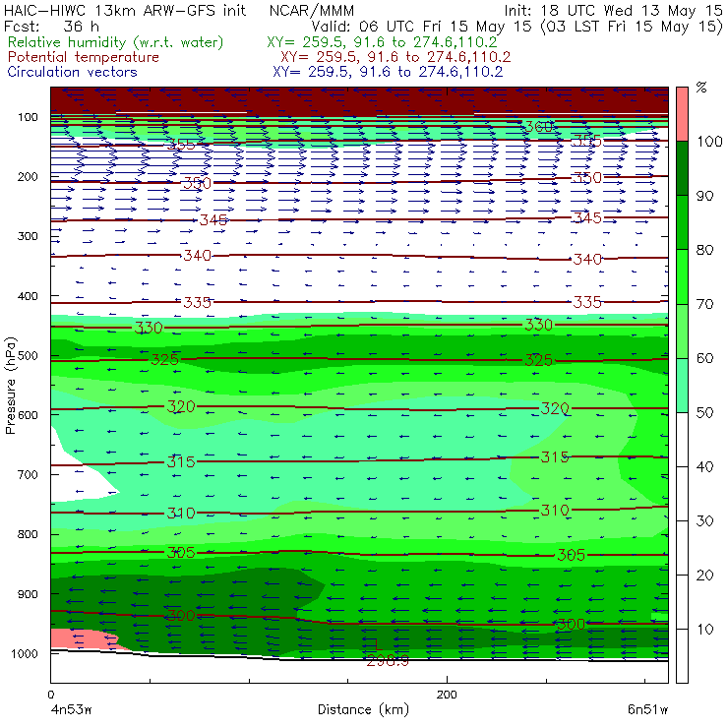Click the "900" pressure axis tick label
This screenshot has height=728, width=728.
pyautogui.click(x=28, y=594)
